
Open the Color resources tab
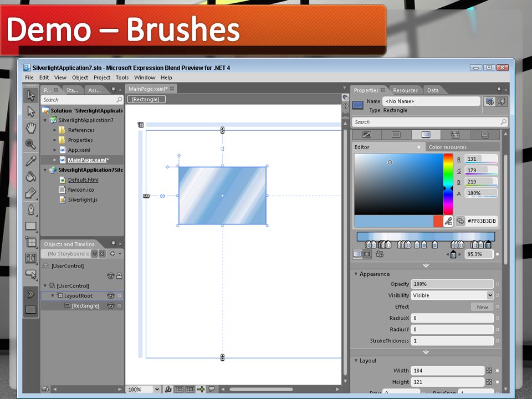(448, 147)
